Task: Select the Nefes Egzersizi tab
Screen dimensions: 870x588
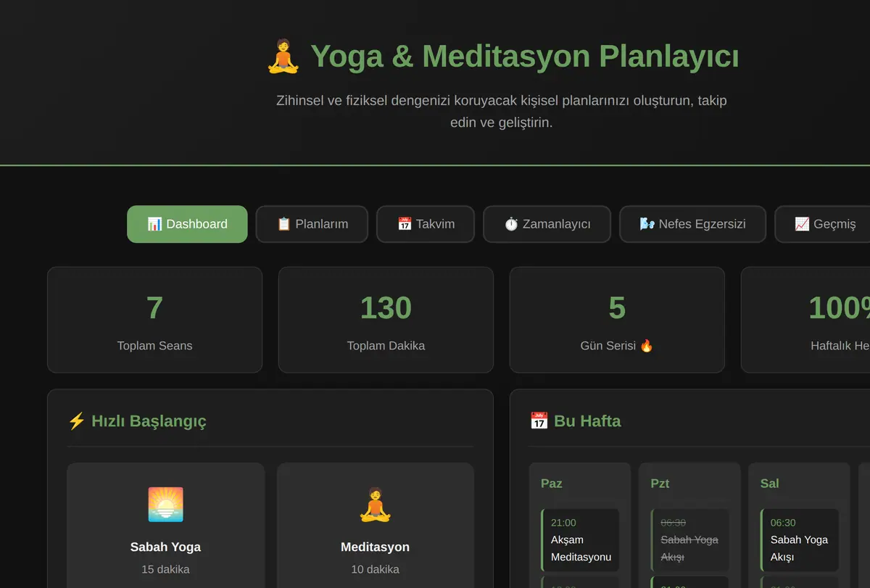Action: coord(692,224)
